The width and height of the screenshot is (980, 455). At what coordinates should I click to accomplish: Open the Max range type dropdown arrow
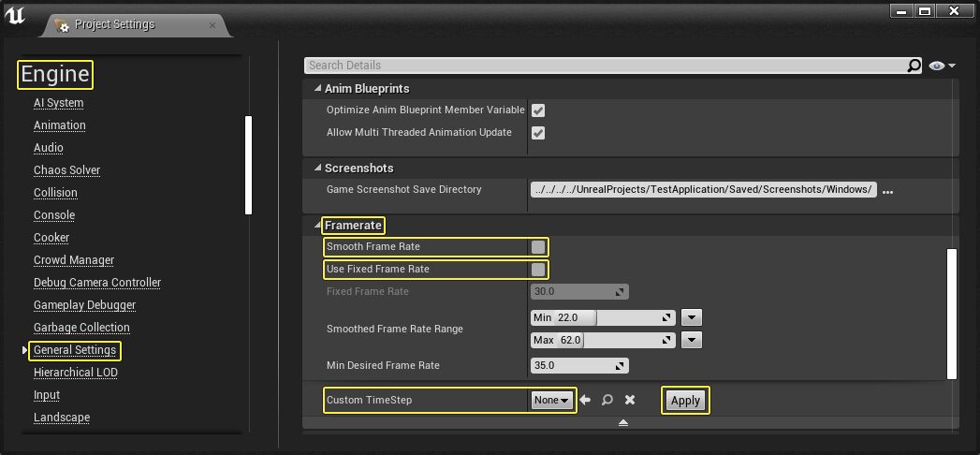pos(691,340)
